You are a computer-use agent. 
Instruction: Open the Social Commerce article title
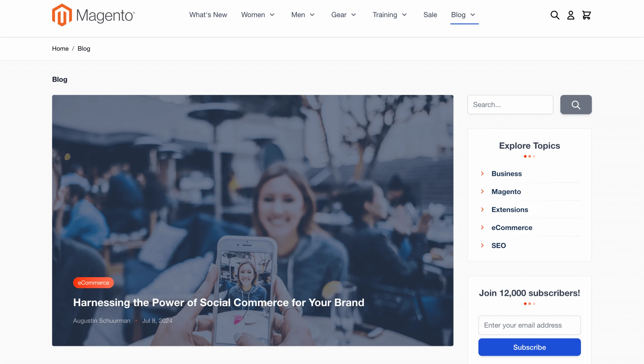(x=219, y=302)
